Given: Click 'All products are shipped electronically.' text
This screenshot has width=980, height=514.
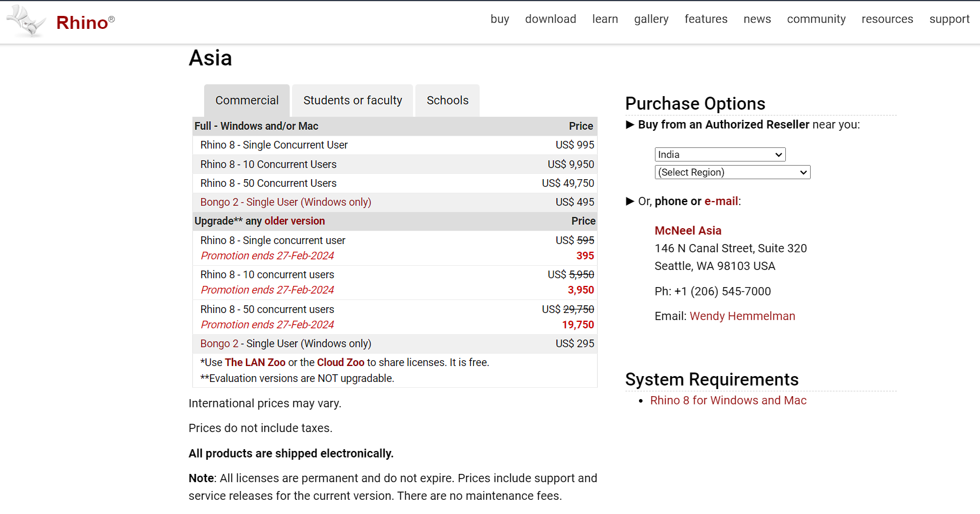Looking at the screenshot, I should (291, 453).
